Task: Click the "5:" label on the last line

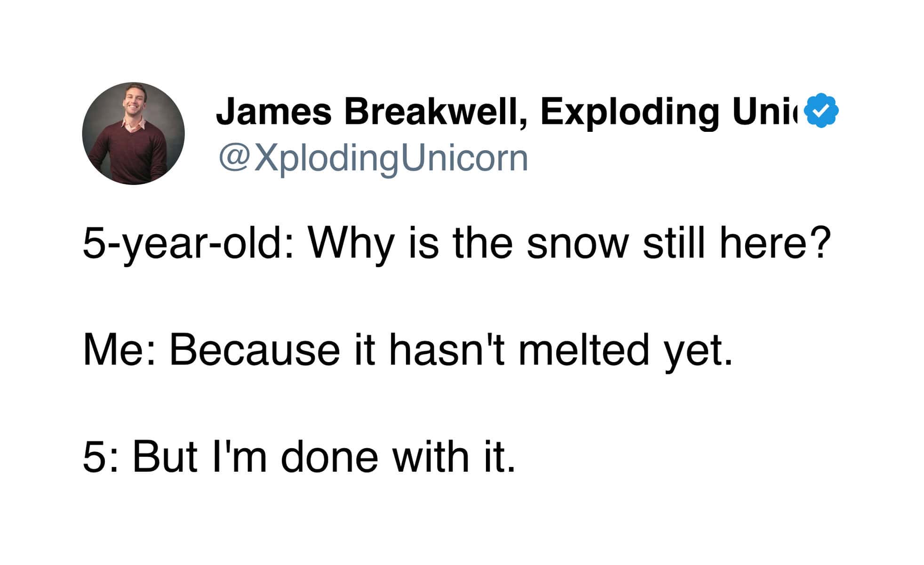Action: (x=100, y=456)
